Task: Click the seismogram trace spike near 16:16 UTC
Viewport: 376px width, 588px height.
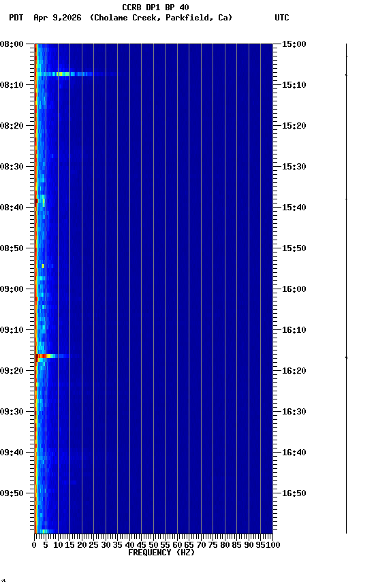Action: click(x=346, y=358)
